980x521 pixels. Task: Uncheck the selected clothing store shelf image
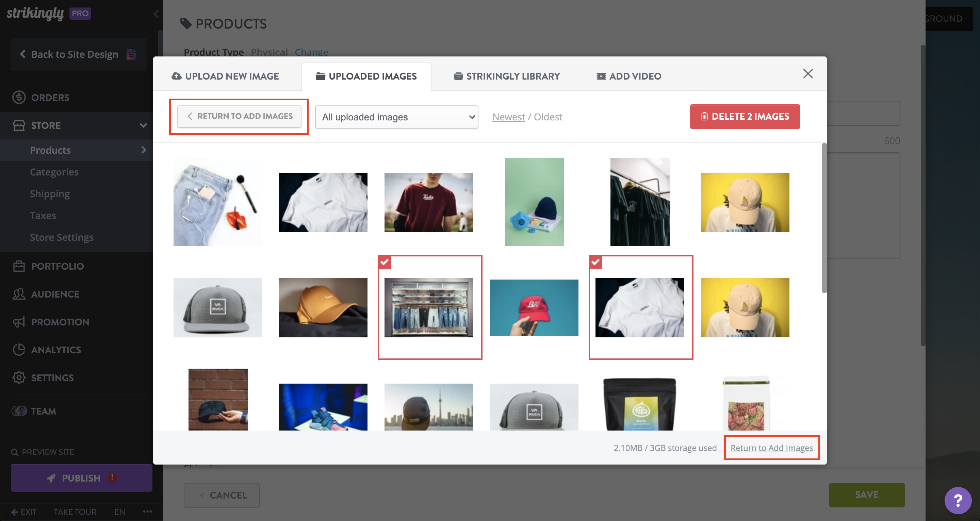[385, 262]
